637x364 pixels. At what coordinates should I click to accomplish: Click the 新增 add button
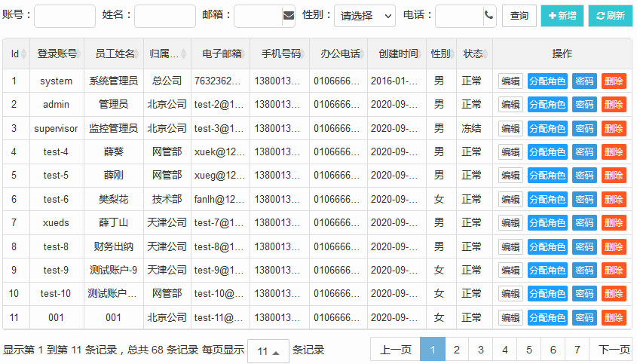(562, 16)
